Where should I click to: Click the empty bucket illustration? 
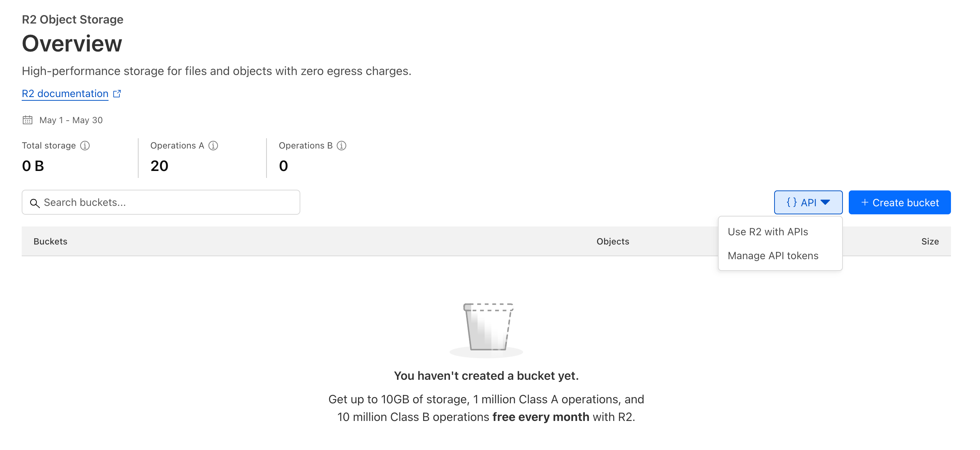pos(487,328)
